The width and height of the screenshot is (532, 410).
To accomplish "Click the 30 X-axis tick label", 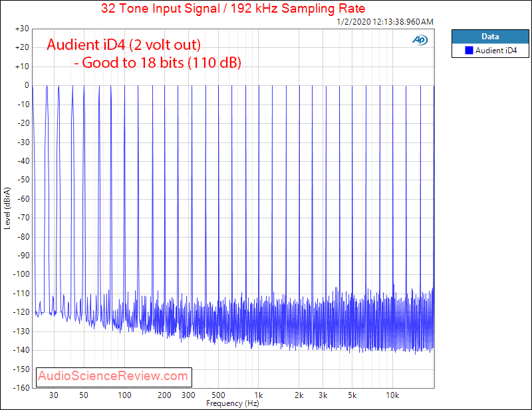I will 54,395.
